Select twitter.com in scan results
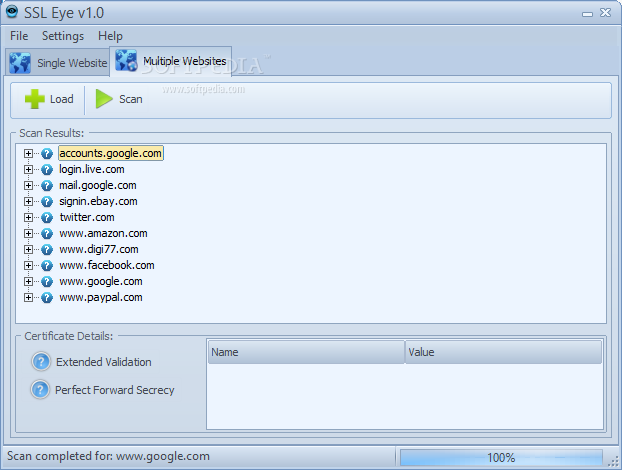 [x=87, y=217]
